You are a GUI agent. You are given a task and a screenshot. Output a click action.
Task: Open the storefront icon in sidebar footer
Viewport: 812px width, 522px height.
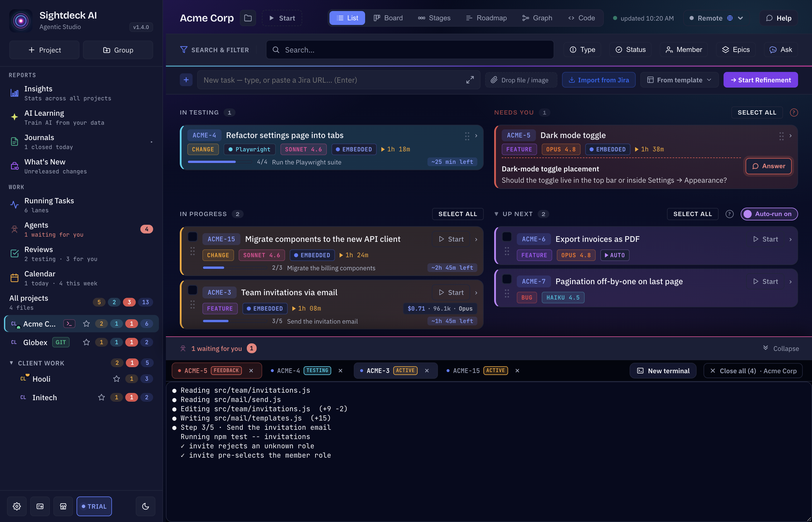click(63, 506)
